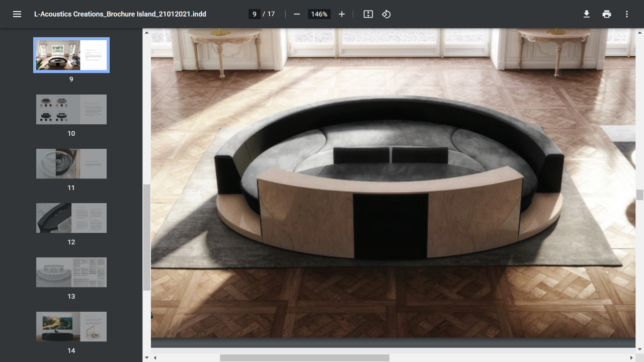Open the page 11 thumbnail
This screenshot has width=644, height=362.
tap(71, 163)
